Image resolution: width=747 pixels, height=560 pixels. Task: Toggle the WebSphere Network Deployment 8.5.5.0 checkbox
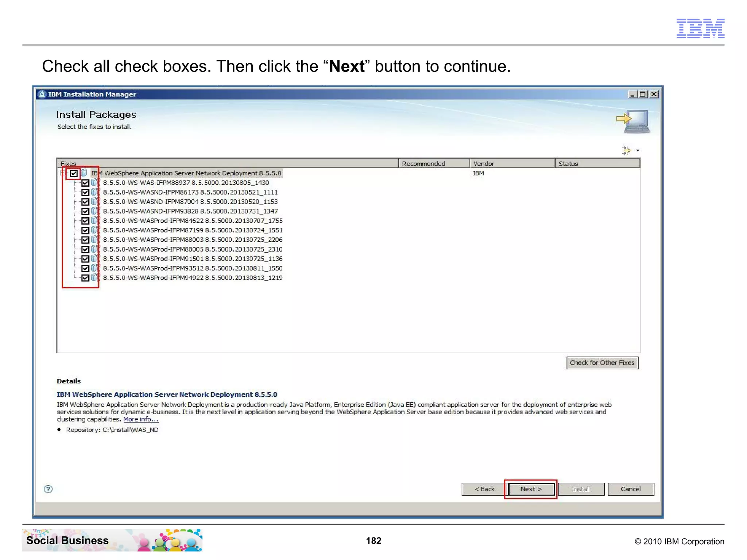point(74,173)
